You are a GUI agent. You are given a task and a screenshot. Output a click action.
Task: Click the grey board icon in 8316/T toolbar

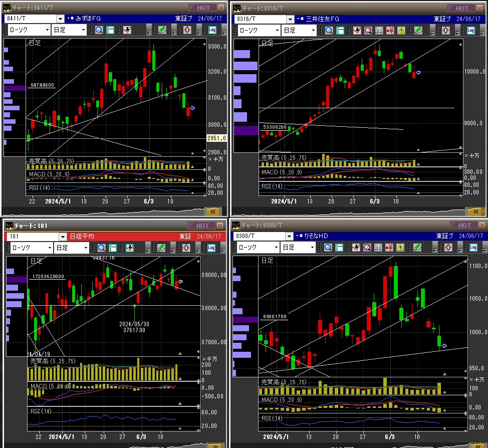379,31
